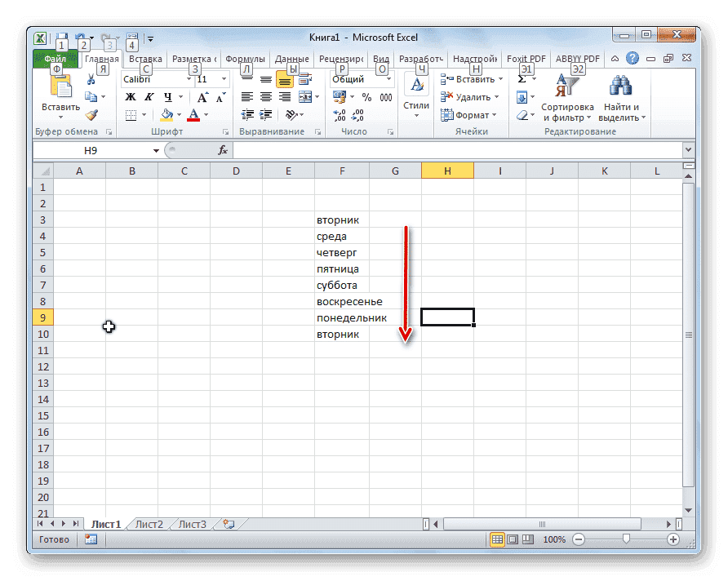Switch to the Лист2 sheet tab
This screenshot has width=728, height=581.
[x=148, y=525]
